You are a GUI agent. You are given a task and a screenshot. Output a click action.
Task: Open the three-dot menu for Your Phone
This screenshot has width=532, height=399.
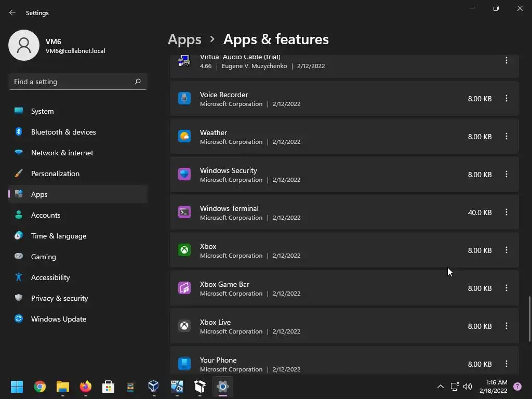(506, 364)
